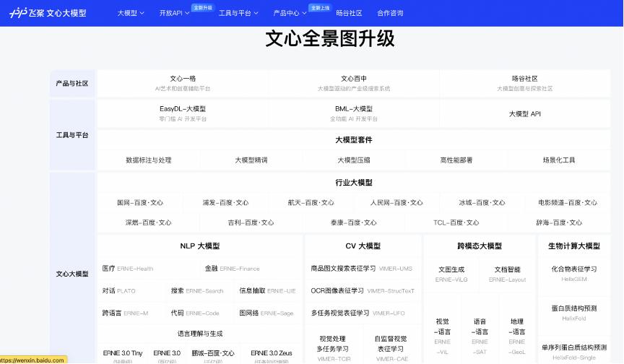Expand the 大模型 dropdown menu
This screenshot has height=364, width=624.
pyautogui.click(x=131, y=13)
